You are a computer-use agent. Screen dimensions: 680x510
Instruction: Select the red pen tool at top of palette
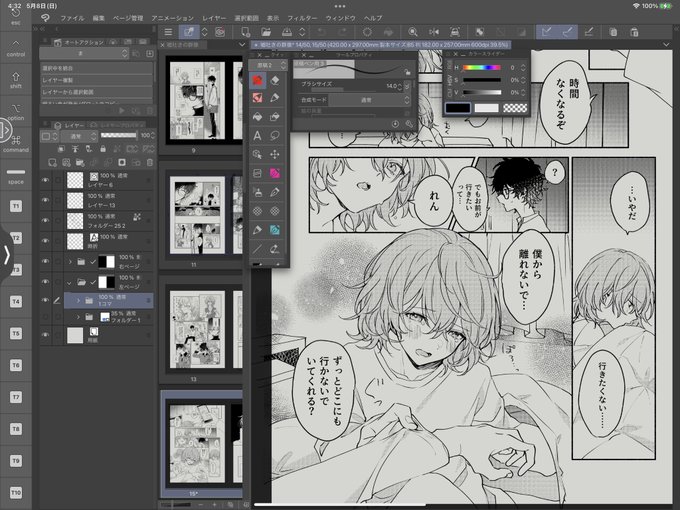(257, 80)
